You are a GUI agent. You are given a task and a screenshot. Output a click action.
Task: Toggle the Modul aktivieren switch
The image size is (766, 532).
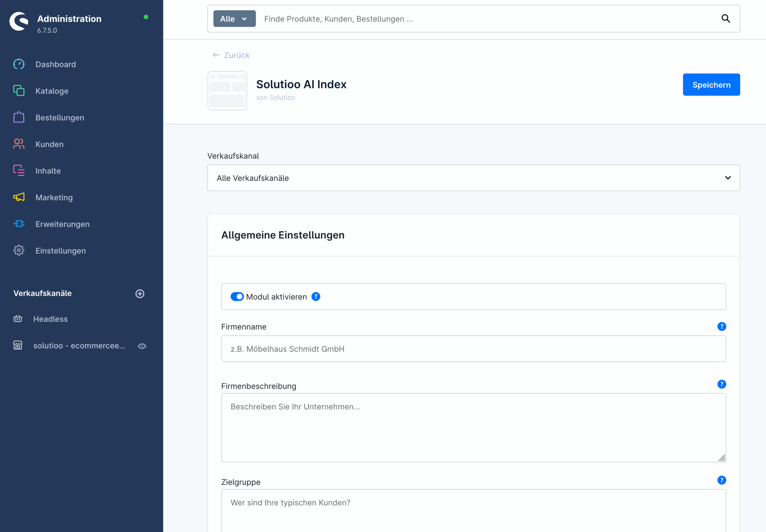(x=237, y=296)
